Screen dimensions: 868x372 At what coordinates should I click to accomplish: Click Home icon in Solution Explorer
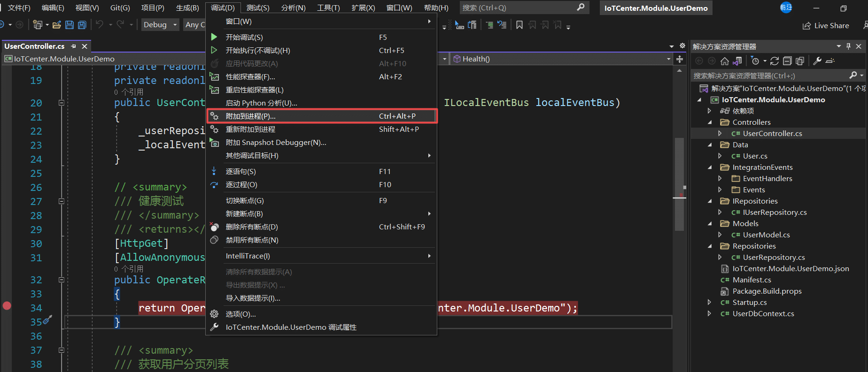coord(725,61)
